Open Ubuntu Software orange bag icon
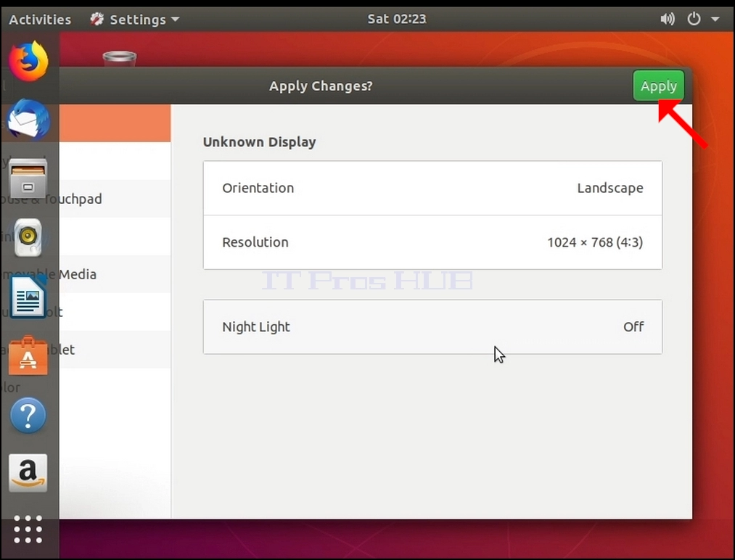The width and height of the screenshot is (735, 560). (28, 355)
